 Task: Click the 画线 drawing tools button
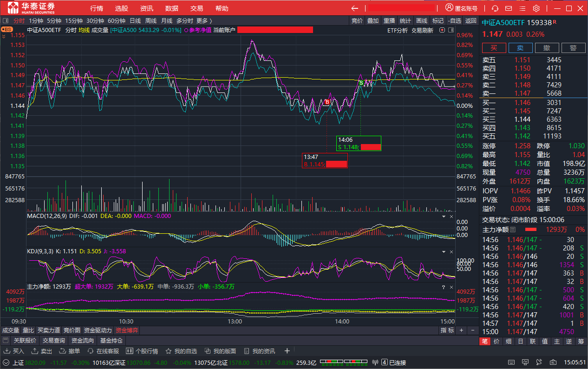421,20
